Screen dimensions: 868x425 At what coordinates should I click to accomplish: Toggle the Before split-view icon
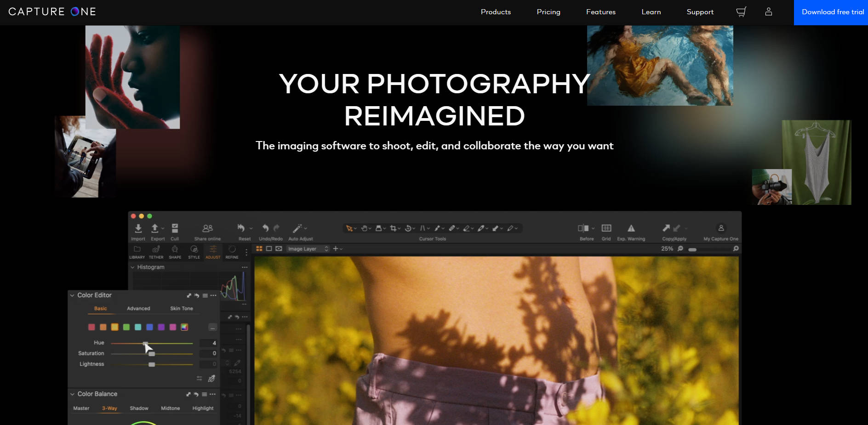tap(583, 228)
